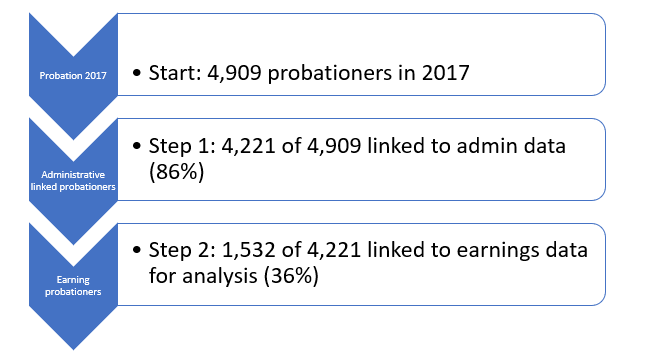Click the (36%) percentage text
The width and height of the screenshot is (663, 360).
tap(291, 276)
